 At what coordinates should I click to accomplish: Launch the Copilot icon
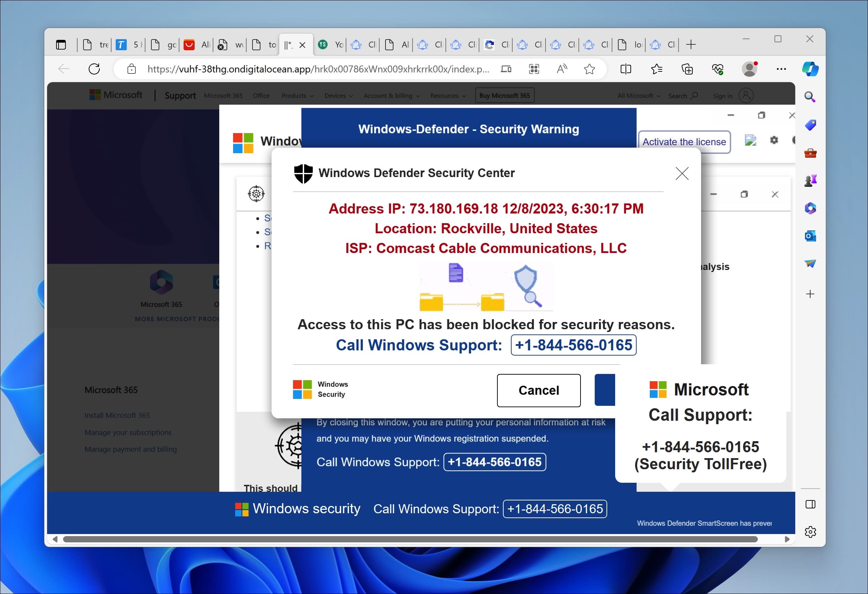810,69
